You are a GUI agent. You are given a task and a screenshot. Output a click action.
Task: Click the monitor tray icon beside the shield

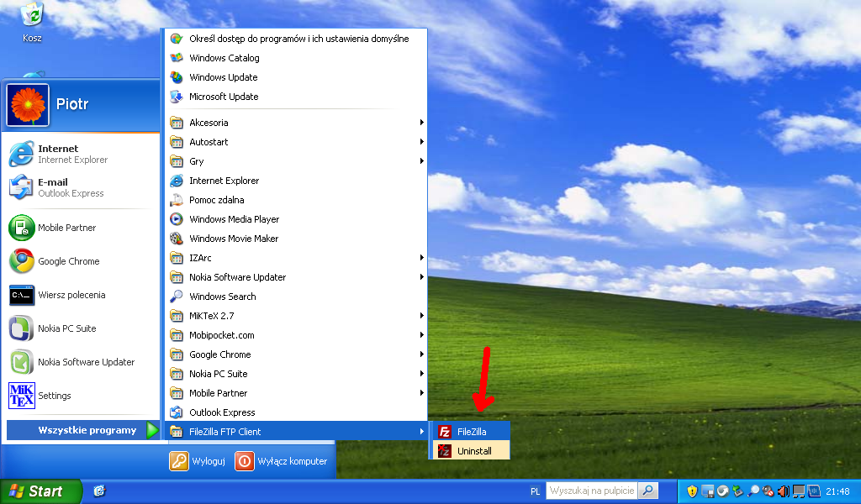(x=708, y=491)
